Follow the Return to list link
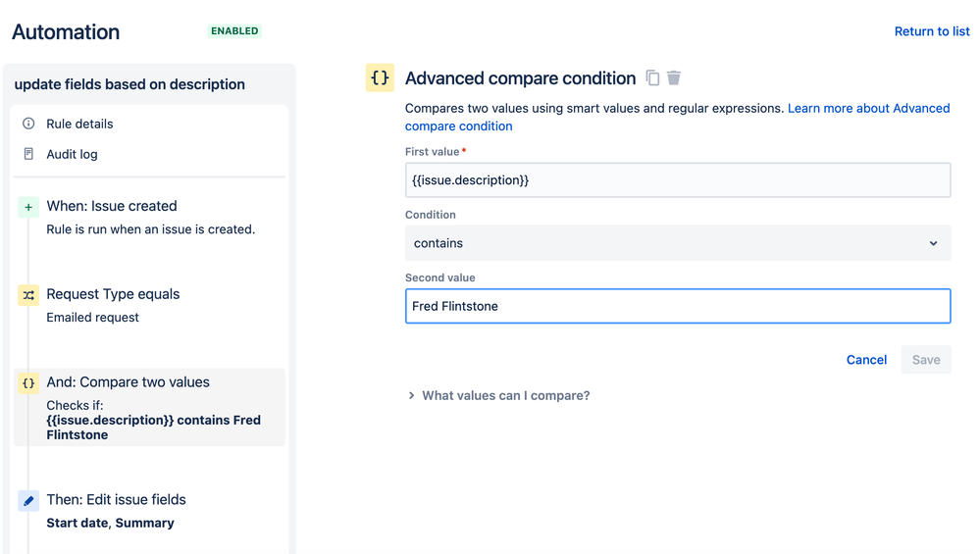Screen dimensions: 980x554 (x=932, y=31)
